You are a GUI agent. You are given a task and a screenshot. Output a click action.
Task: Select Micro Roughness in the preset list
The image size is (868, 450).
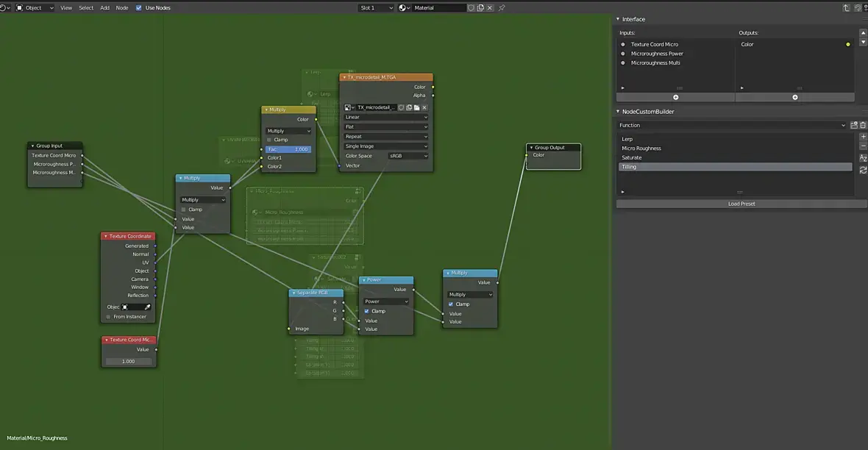tap(641, 149)
